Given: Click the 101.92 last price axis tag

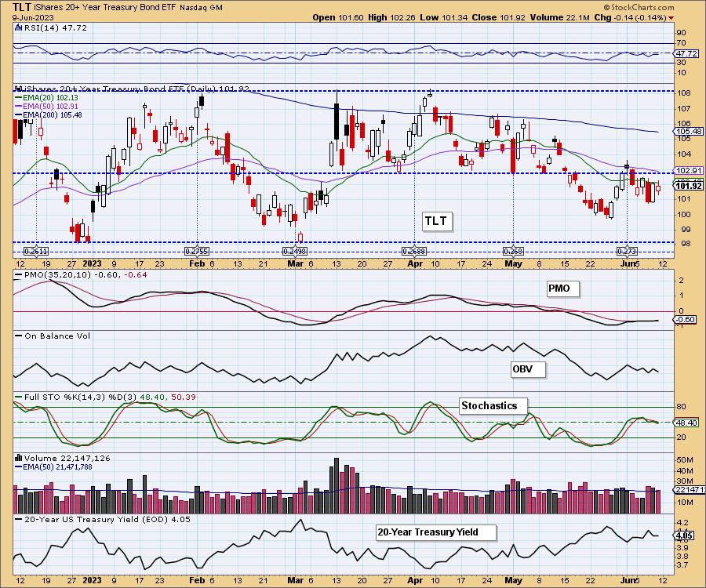Looking at the screenshot, I should pos(689,186).
